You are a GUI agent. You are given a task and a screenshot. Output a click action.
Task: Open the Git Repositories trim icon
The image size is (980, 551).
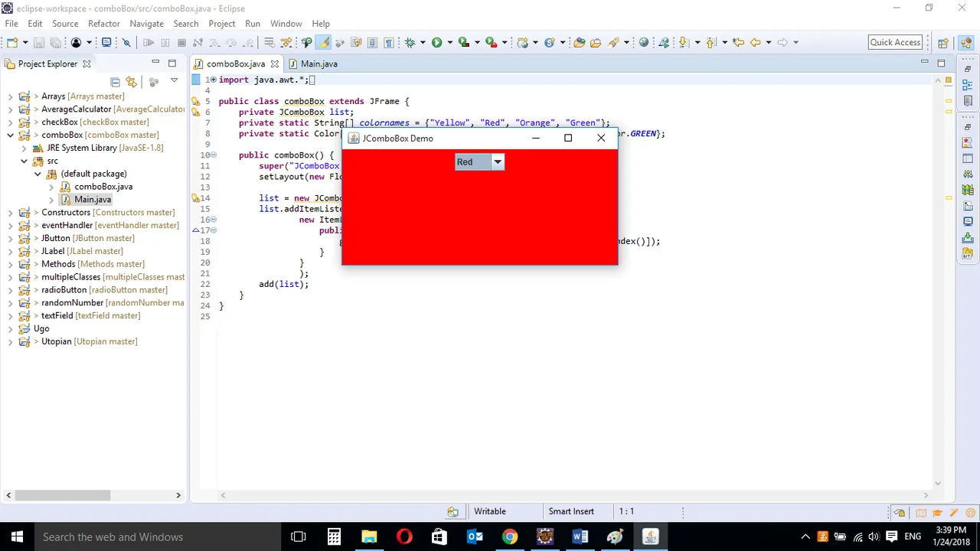[968, 253]
